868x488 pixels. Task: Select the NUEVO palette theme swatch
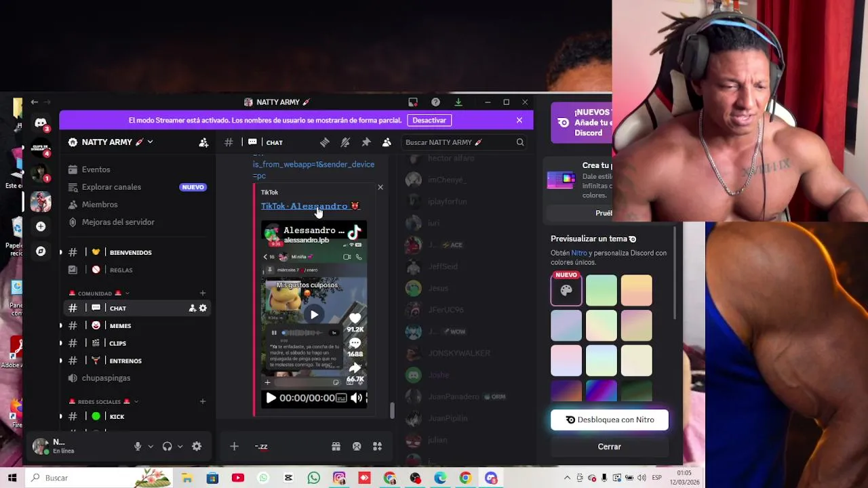click(x=566, y=291)
